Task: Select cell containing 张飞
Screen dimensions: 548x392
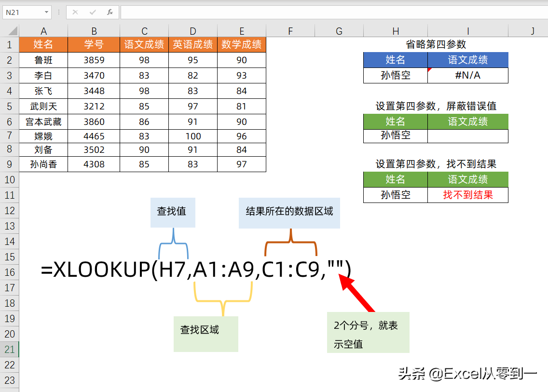Action: click(43, 91)
